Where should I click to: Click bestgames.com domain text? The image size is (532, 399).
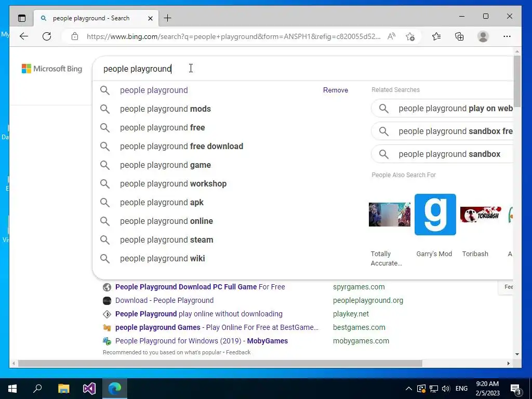point(359,327)
